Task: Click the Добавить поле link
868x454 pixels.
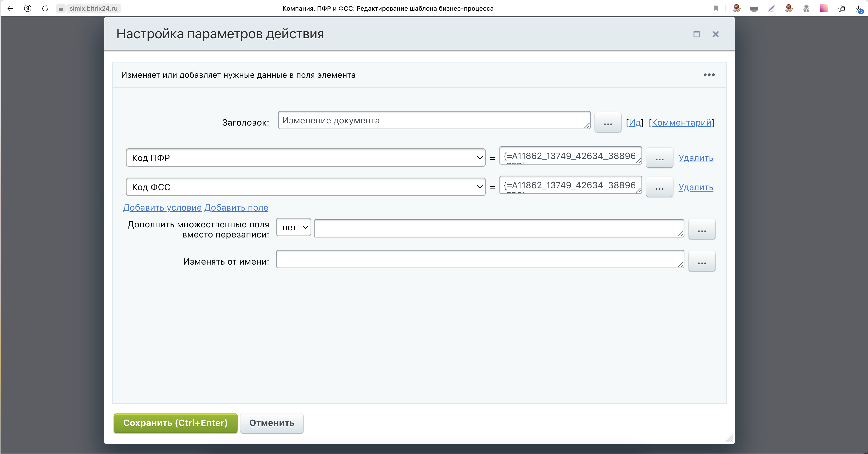Action: pos(236,207)
